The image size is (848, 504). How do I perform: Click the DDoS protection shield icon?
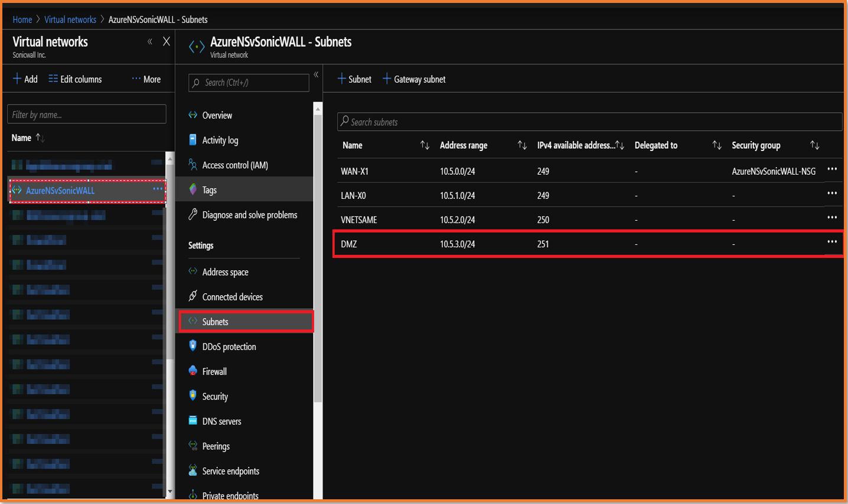(193, 346)
